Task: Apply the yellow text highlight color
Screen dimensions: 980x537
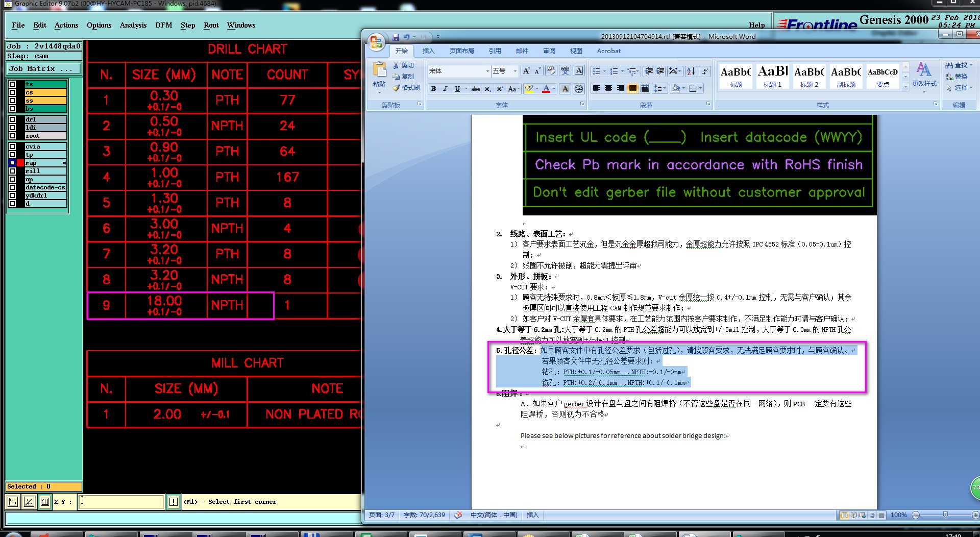Action: click(x=529, y=89)
